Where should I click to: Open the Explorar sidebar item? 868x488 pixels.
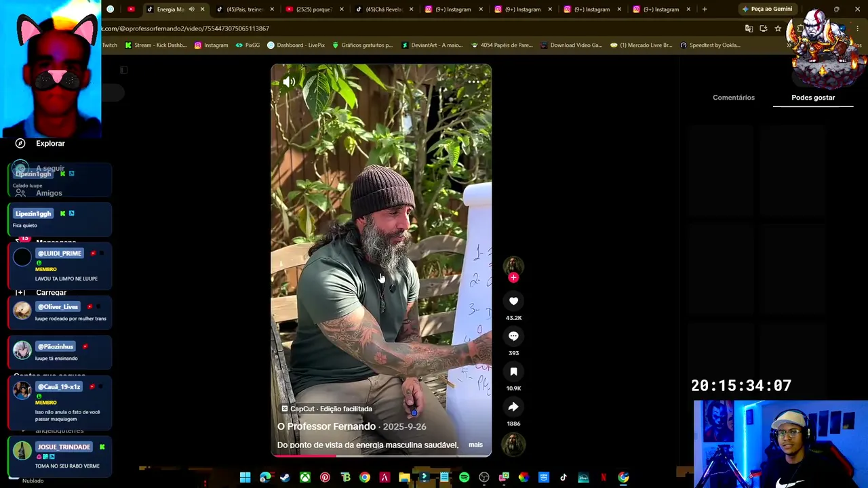(x=50, y=144)
